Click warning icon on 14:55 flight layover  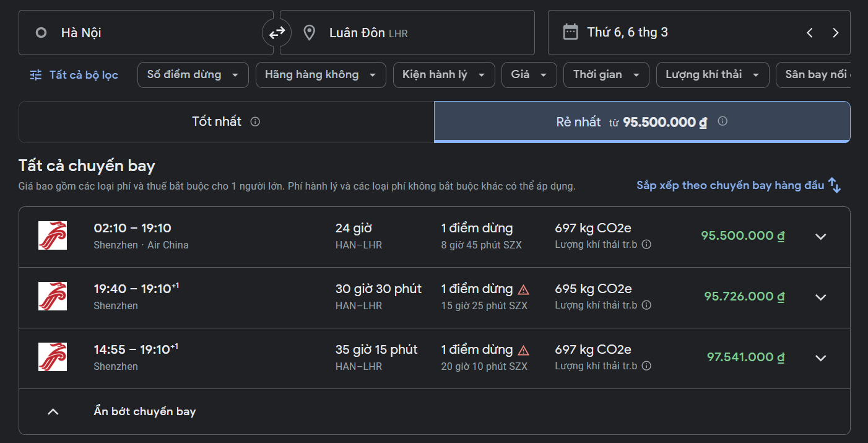(x=523, y=350)
